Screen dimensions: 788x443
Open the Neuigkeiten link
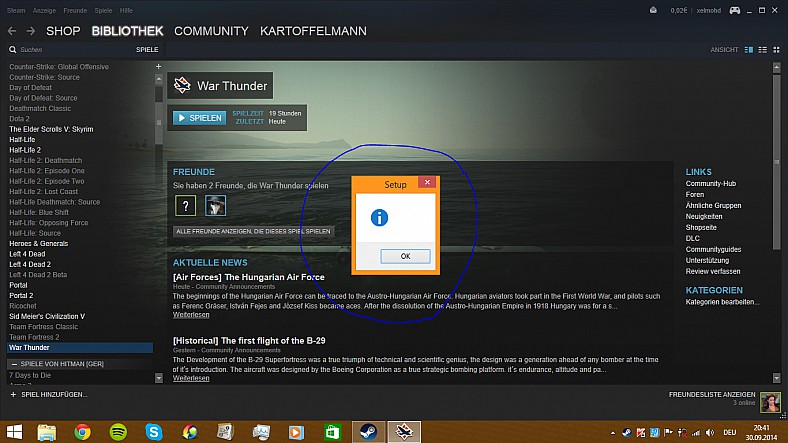(704, 216)
